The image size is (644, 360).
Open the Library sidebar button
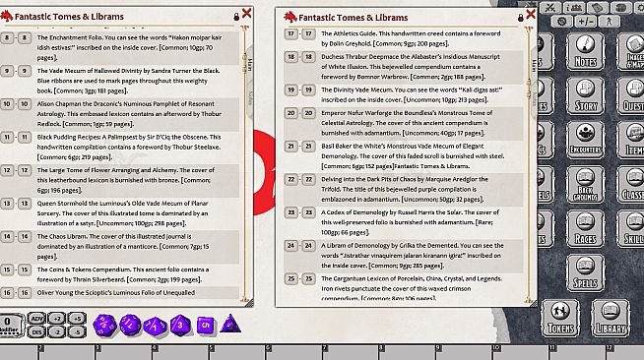click(x=611, y=318)
